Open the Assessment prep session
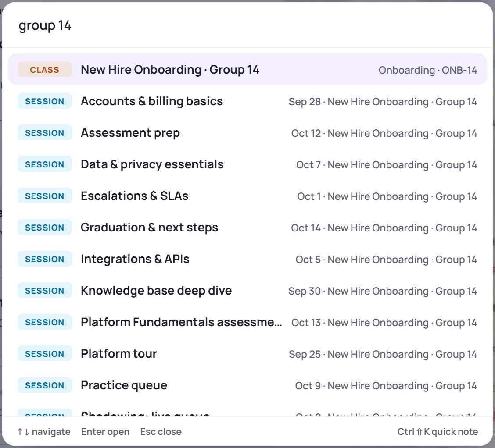495x448 pixels. coord(247,133)
